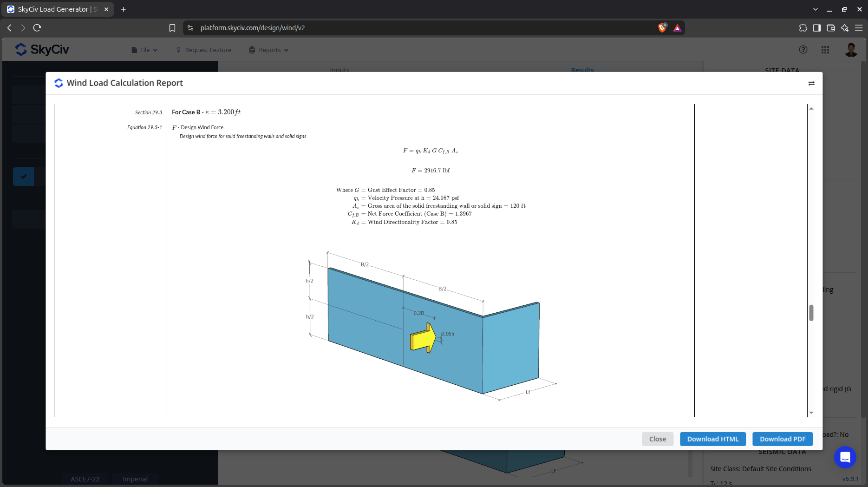Click the 'Section 29.3' reference
The width and height of the screenshot is (868, 487).
[x=149, y=112]
